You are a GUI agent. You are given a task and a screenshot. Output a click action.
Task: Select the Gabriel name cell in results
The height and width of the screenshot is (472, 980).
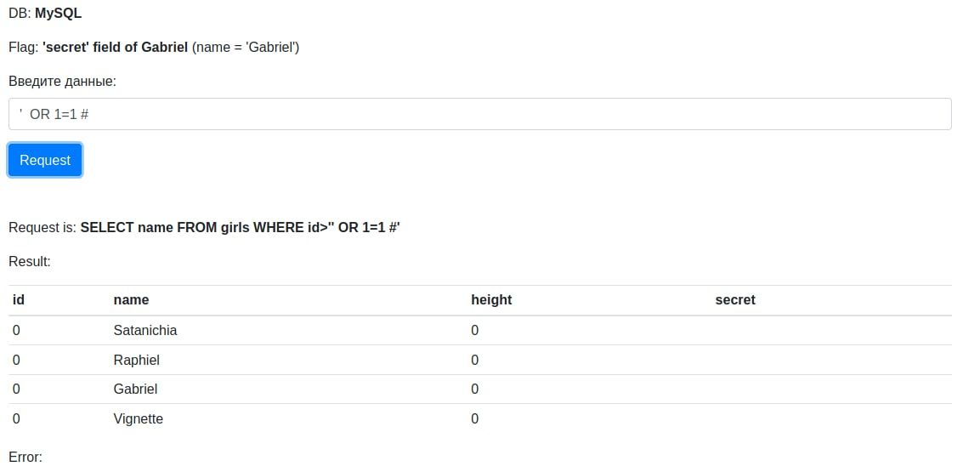click(135, 389)
